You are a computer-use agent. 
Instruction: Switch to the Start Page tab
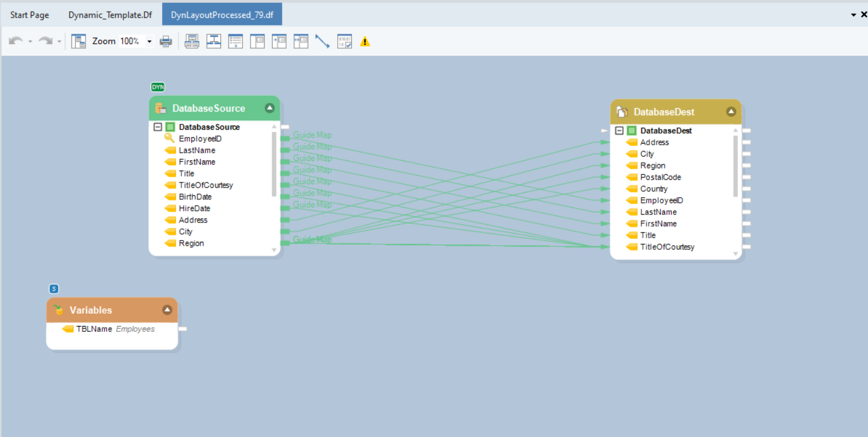(30, 15)
